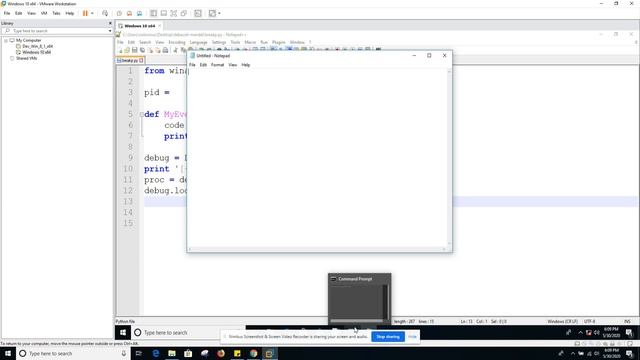Open Notepad++ Run menu

264,42
